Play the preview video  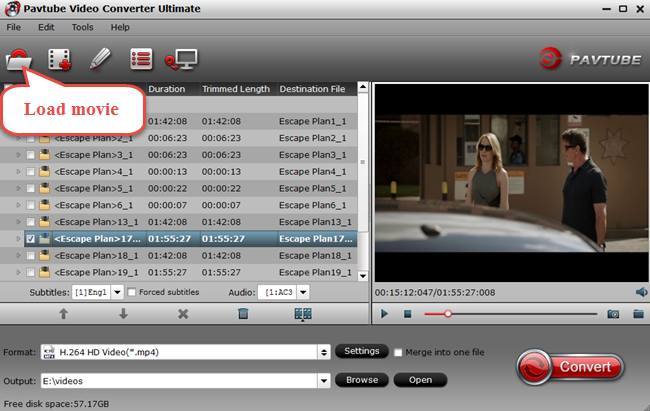pyautogui.click(x=384, y=314)
